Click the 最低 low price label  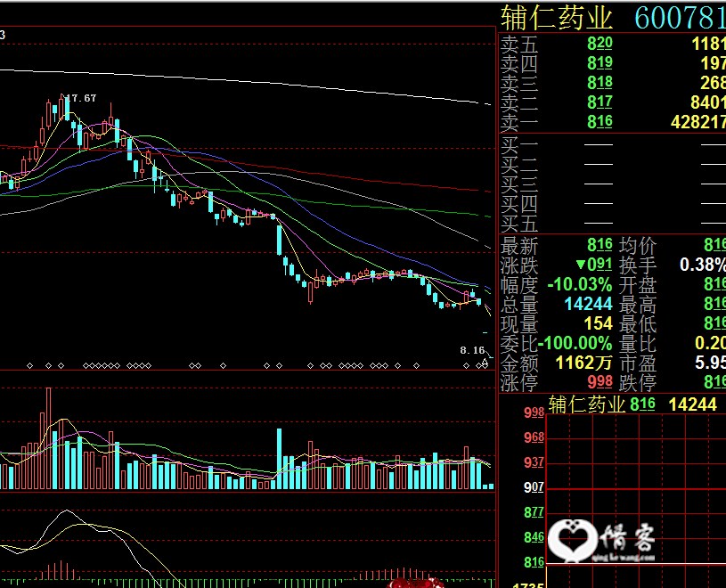638,324
